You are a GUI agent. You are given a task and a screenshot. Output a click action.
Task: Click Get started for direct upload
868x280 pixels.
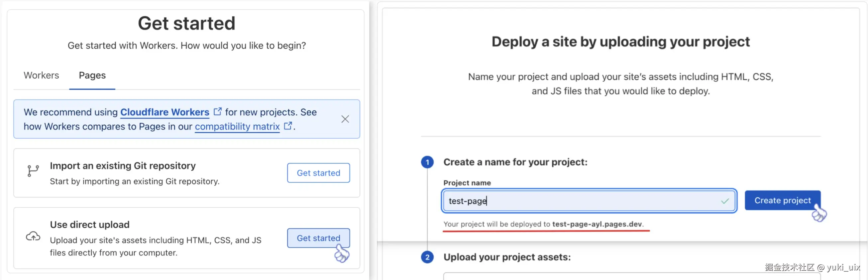[318, 238]
